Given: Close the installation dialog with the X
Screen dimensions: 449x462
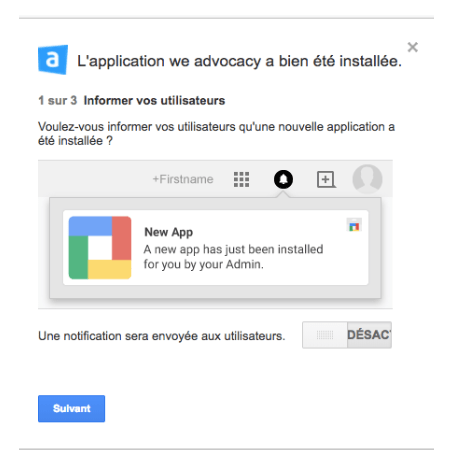Looking at the screenshot, I should [413, 47].
